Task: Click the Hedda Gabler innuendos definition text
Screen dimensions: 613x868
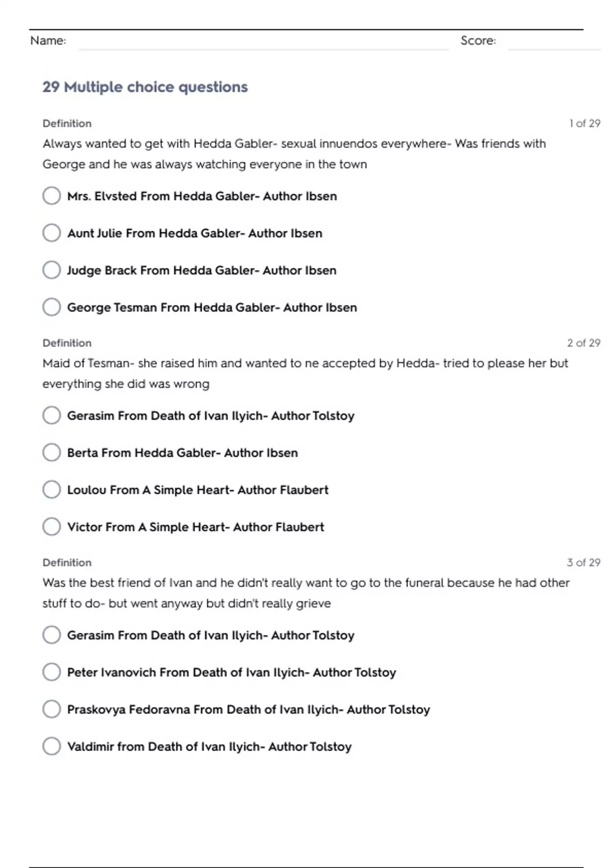Action: point(294,154)
